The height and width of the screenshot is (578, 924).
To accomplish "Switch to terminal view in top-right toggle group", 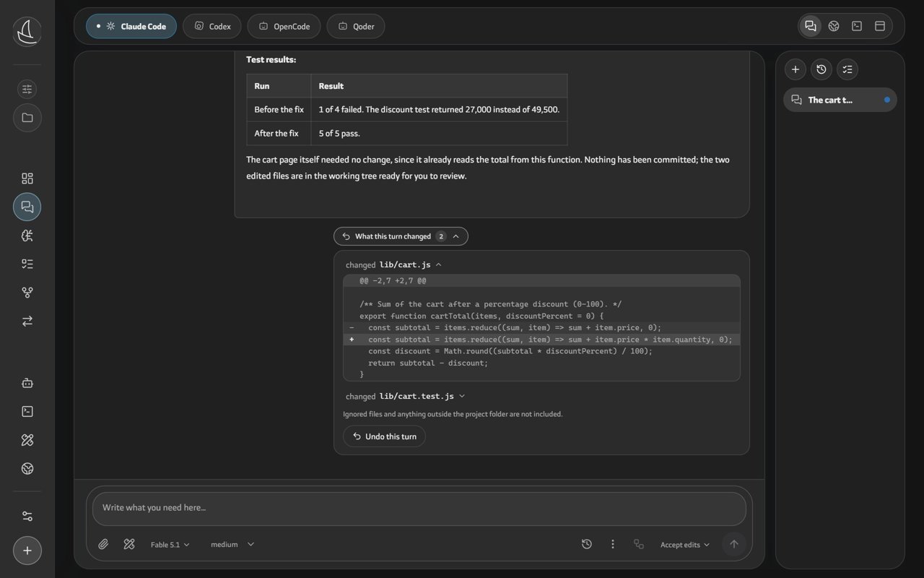I will (857, 26).
